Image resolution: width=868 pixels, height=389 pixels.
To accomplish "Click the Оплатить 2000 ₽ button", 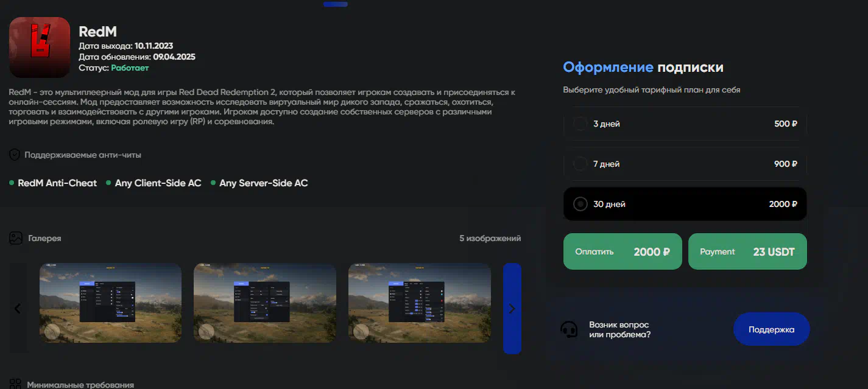I will (623, 251).
